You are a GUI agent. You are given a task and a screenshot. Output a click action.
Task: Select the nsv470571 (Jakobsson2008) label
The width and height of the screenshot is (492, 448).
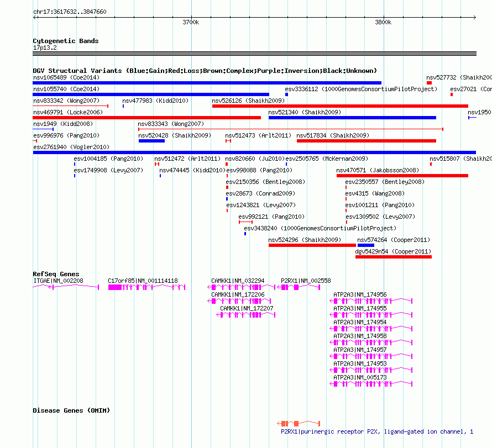pos(378,170)
